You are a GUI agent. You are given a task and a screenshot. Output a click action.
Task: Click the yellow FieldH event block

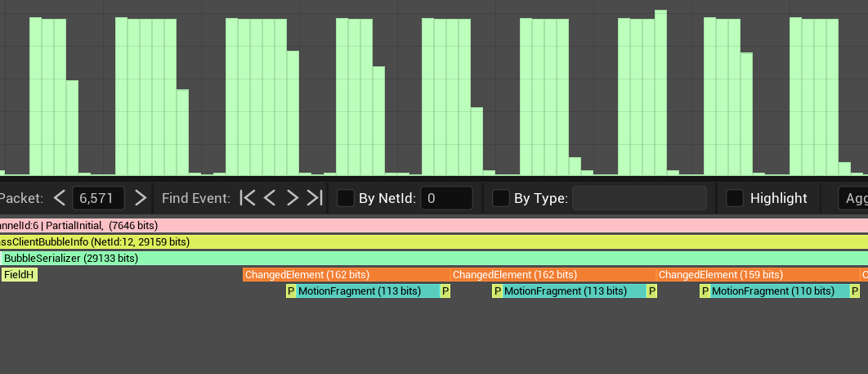(19, 275)
